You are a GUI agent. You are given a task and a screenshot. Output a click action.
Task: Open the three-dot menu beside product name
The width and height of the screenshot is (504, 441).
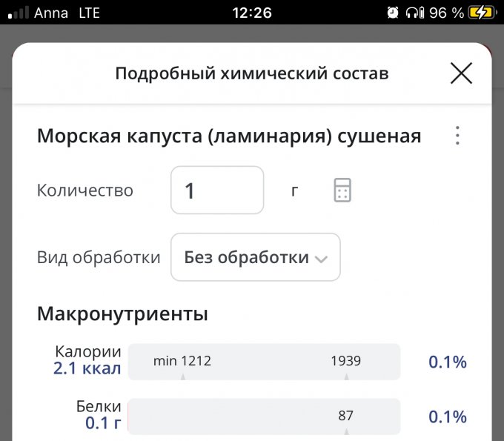click(x=457, y=136)
